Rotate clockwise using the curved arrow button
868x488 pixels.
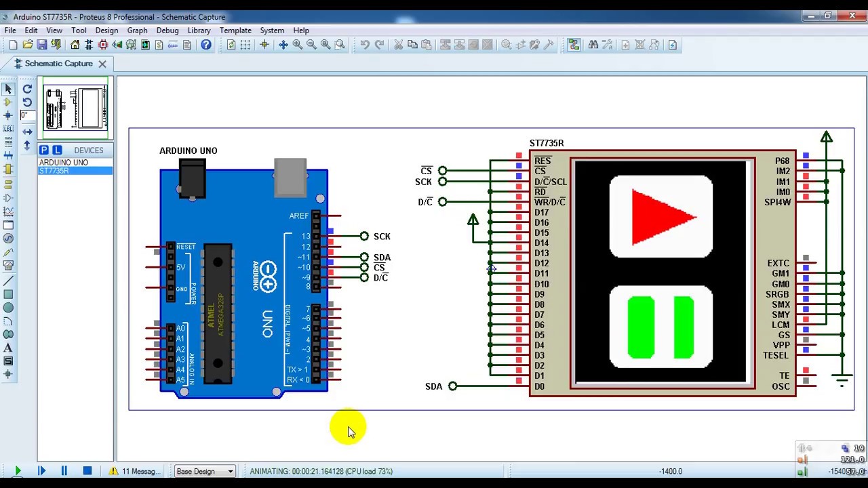27,89
